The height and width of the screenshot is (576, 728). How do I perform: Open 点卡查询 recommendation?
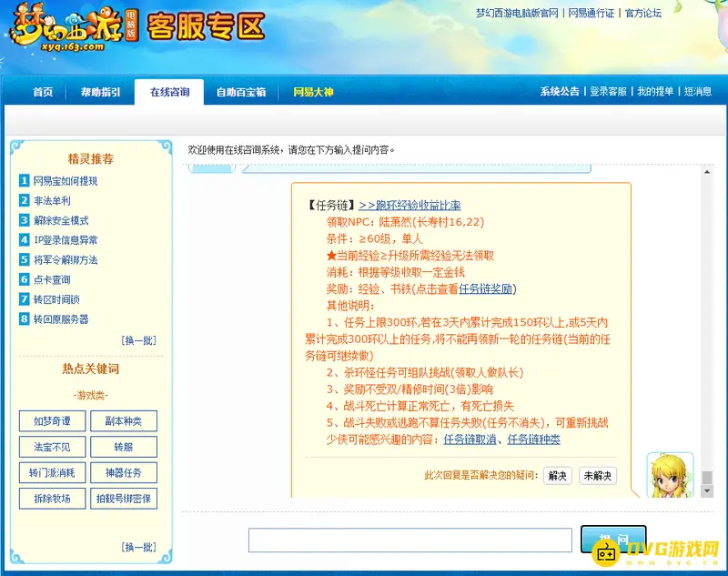52,279
